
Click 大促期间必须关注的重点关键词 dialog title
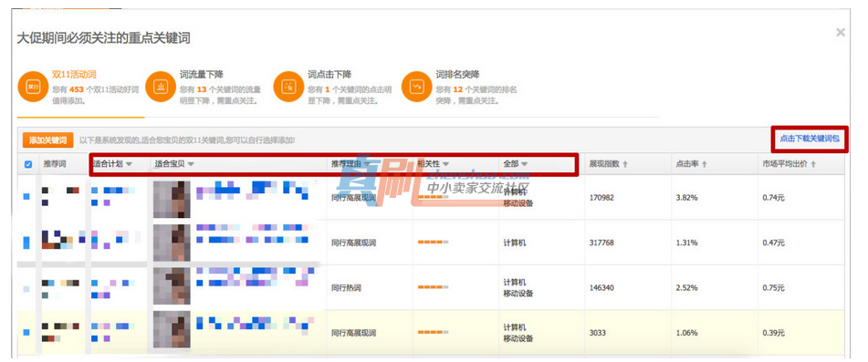(103, 38)
